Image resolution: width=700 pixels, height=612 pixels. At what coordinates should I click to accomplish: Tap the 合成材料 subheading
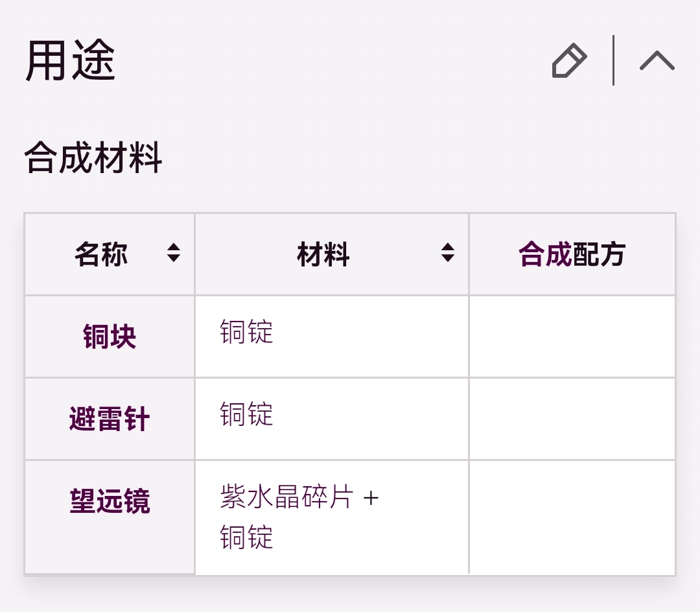[93, 159]
